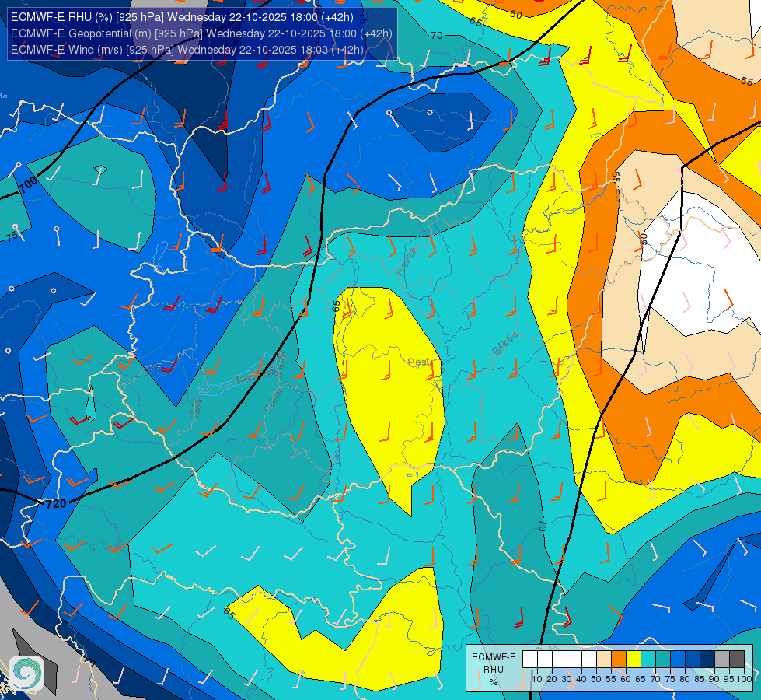Viewport: 761px width, 700px height.
Task: Pick the beige 50–55 legend swatch
Action: (x=604, y=660)
